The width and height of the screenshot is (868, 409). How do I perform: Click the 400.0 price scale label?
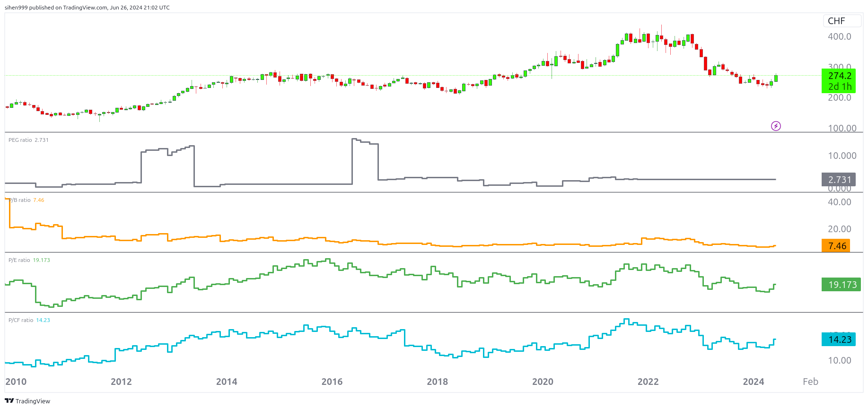click(x=840, y=36)
